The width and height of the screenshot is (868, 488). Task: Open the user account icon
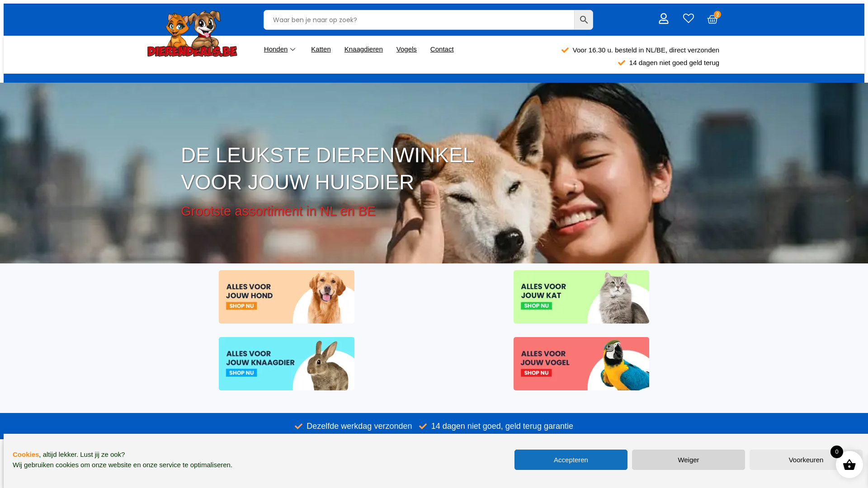point(663,19)
